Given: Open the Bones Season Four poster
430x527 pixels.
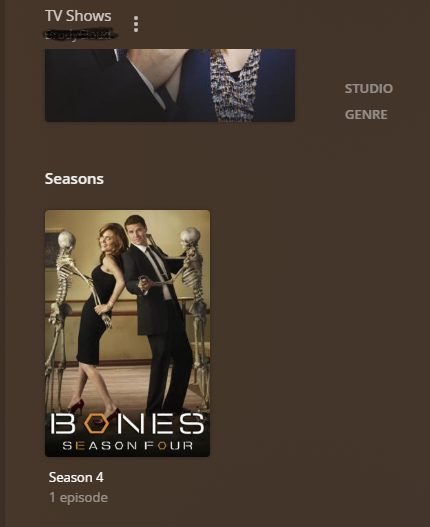Looking at the screenshot, I should click(127, 333).
